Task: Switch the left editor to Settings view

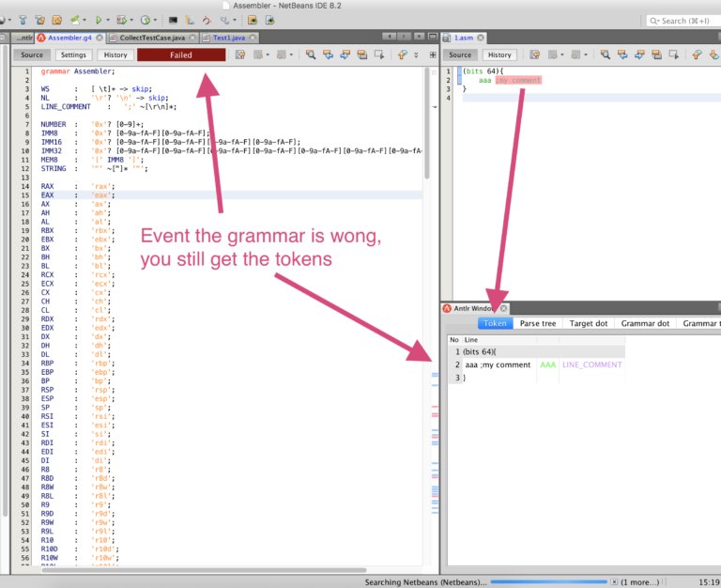Action: point(73,54)
